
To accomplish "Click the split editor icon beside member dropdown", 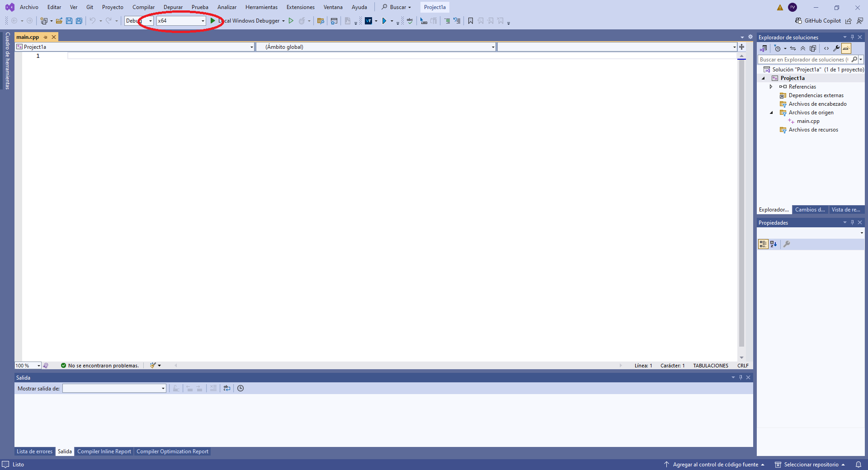I will 741,47.
